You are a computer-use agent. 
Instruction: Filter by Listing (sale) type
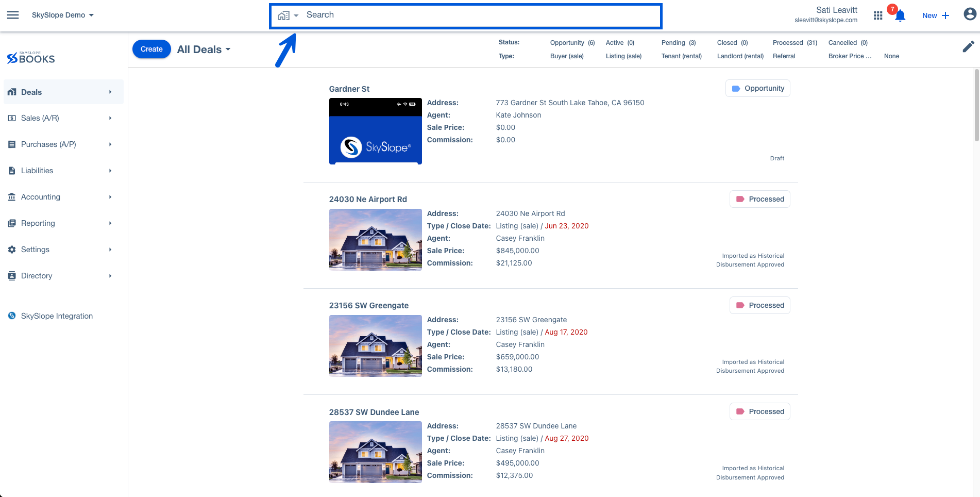623,56
